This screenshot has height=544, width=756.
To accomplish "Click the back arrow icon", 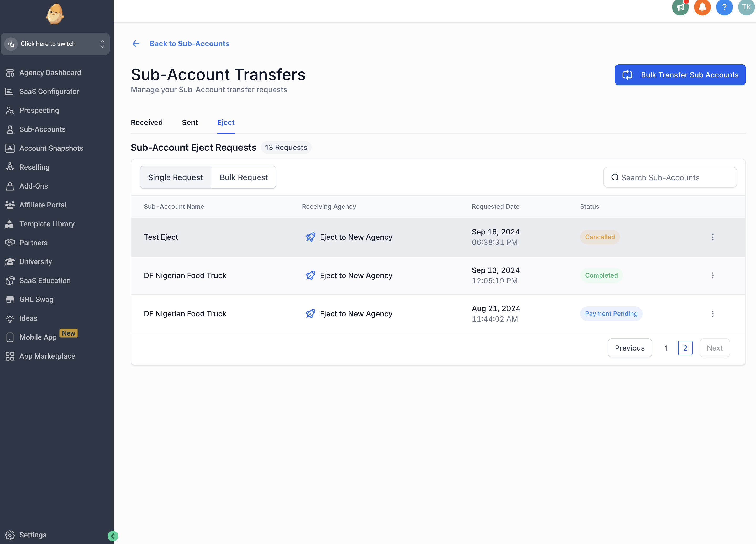I will click(x=136, y=44).
